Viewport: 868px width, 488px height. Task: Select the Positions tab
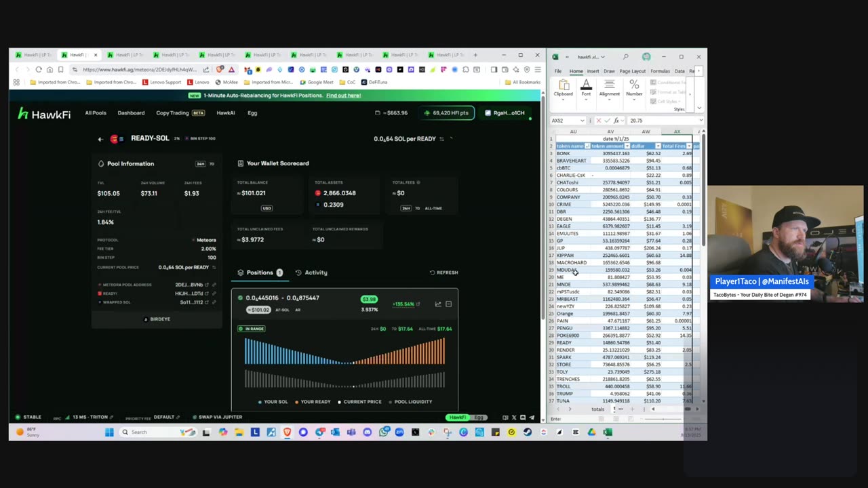(260, 272)
